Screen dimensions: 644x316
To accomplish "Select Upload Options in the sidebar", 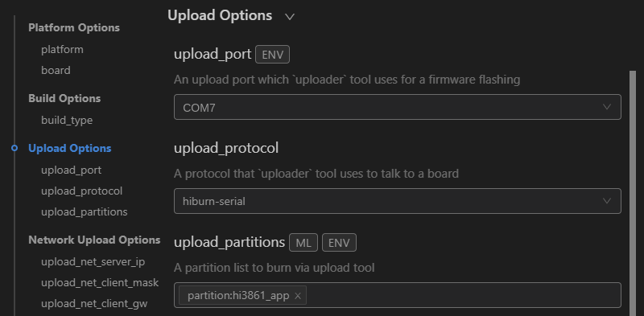I will click(x=70, y=148).
